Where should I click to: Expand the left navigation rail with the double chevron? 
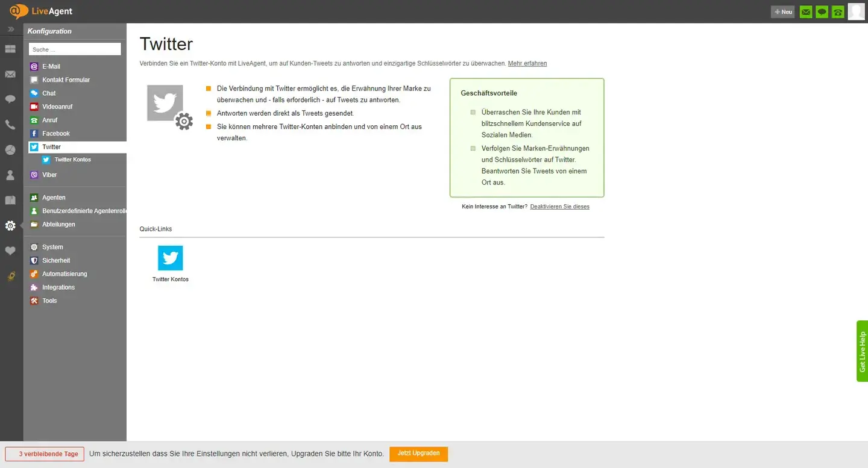(11, 29)
